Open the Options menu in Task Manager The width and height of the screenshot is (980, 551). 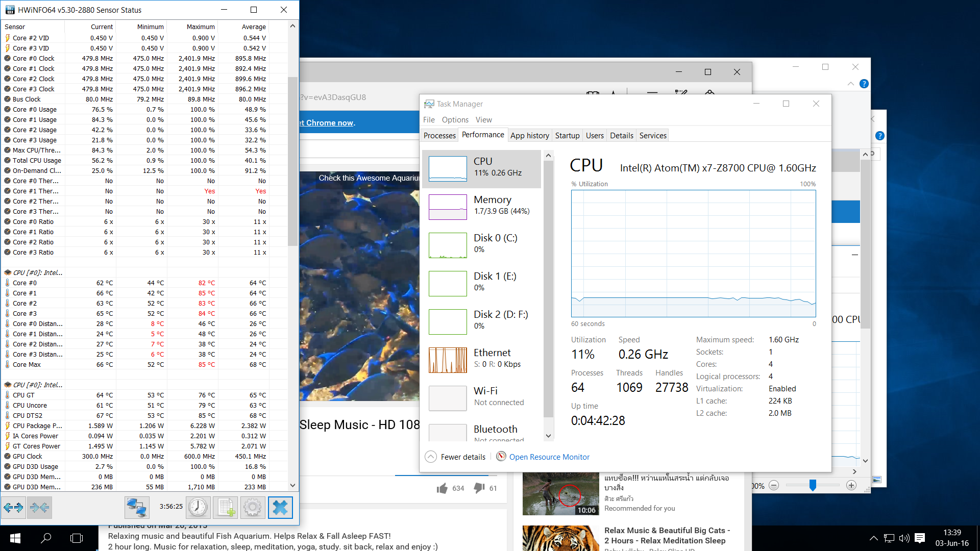pos(455,120)
